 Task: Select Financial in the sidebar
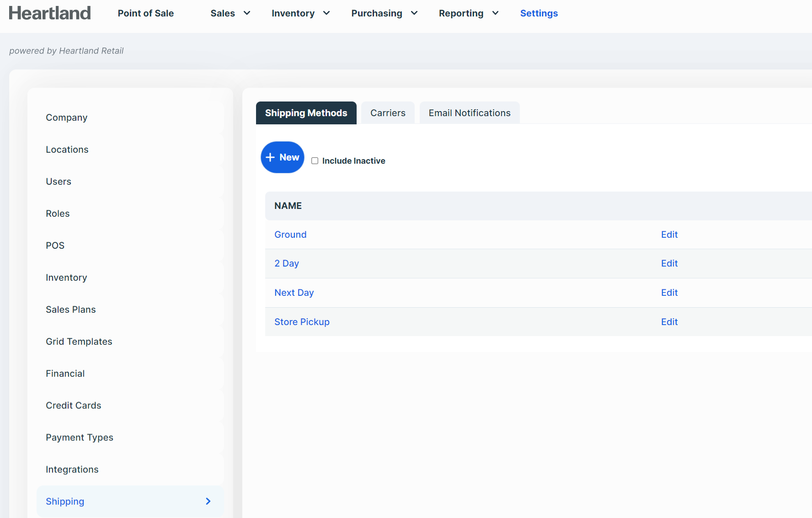(x=130, y=374)
